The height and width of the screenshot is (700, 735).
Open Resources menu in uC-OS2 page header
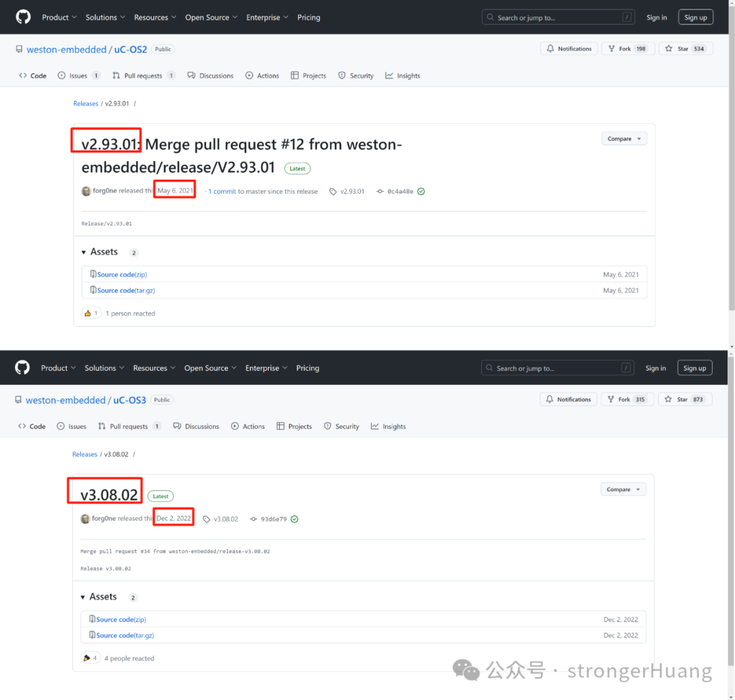coord(155,17)
